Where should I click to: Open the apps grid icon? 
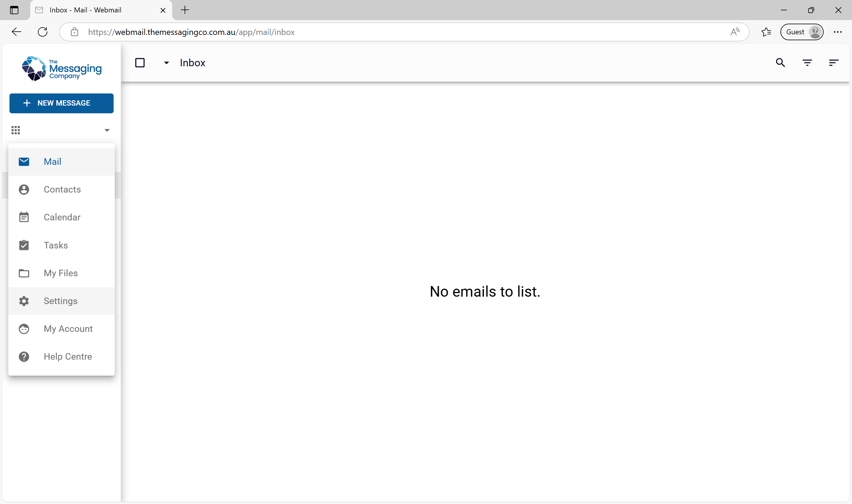[x=16, y=130]
